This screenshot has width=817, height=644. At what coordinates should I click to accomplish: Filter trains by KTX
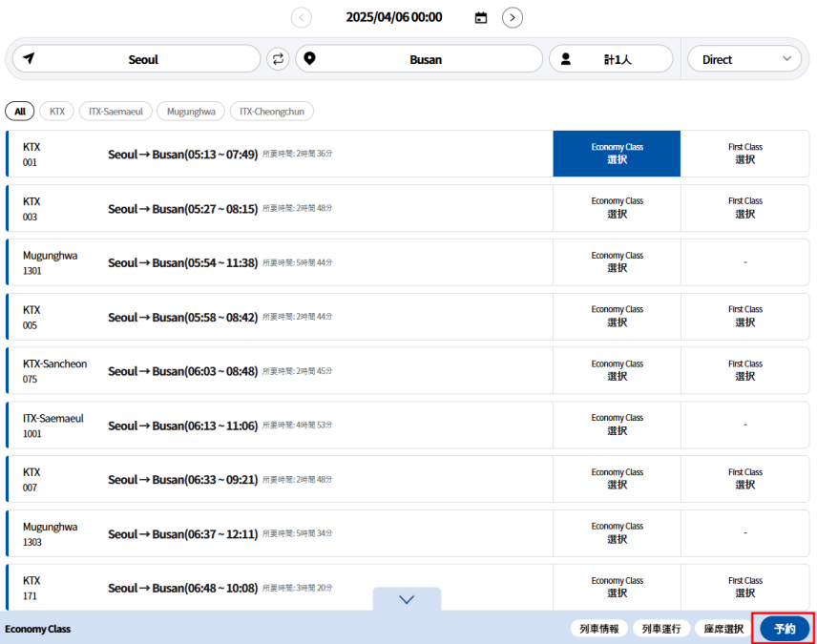point(57,112)
